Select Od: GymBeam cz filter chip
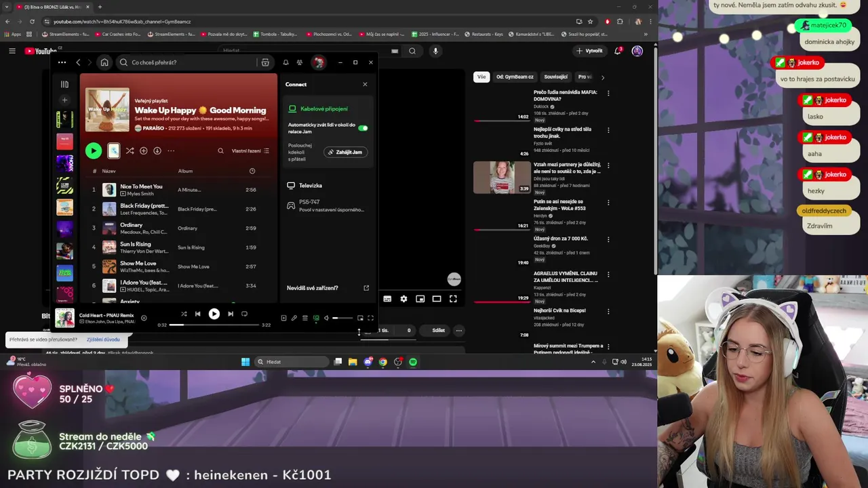Viewport: 868px width, 488px height. pos(515,77)
